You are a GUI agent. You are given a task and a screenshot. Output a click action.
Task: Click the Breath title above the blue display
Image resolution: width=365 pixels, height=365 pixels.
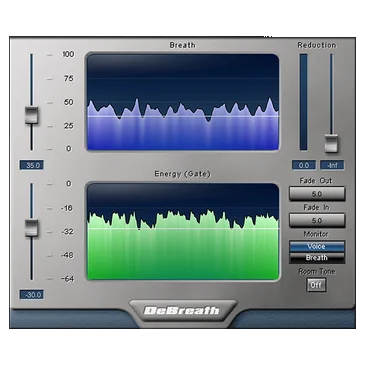pyautogui.click(x=182, y=45)
